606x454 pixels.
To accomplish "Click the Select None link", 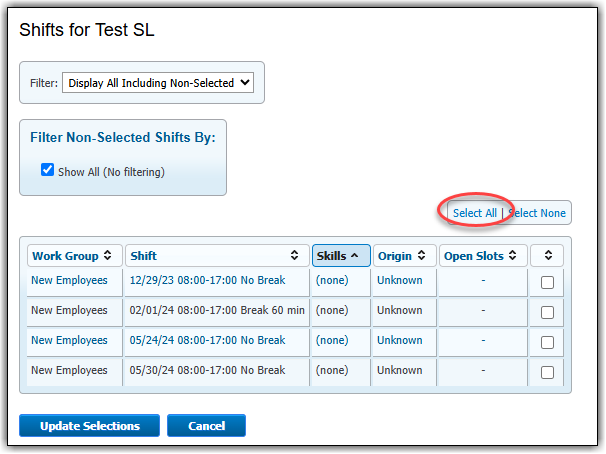I will pyautogui.click(x=537, y=213).
